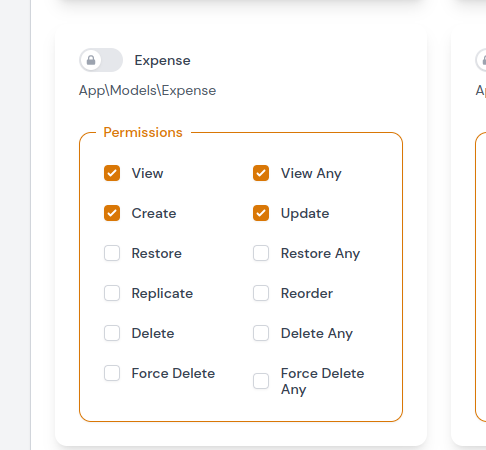Toggle the partially visible switch on next card

481,60
